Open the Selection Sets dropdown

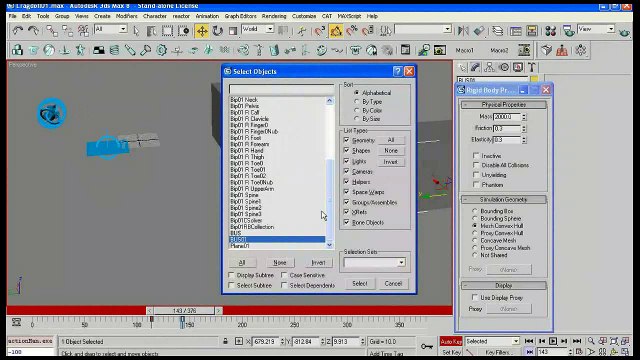pos(401,262)
